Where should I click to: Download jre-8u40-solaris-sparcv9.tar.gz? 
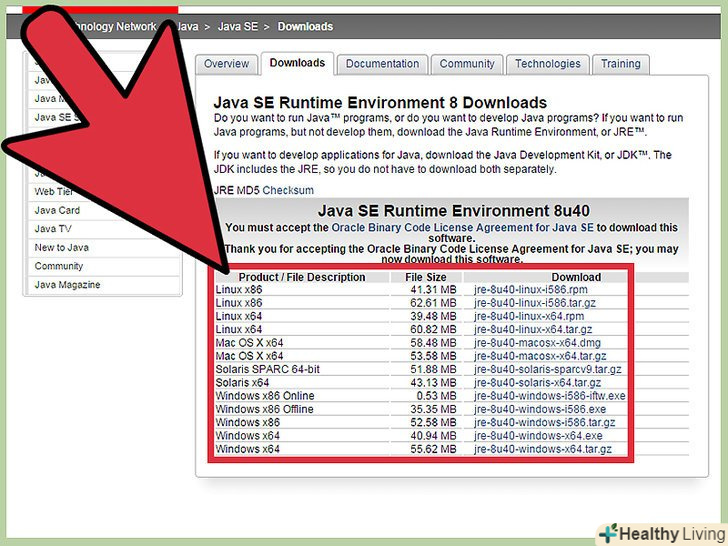(547, 369)
